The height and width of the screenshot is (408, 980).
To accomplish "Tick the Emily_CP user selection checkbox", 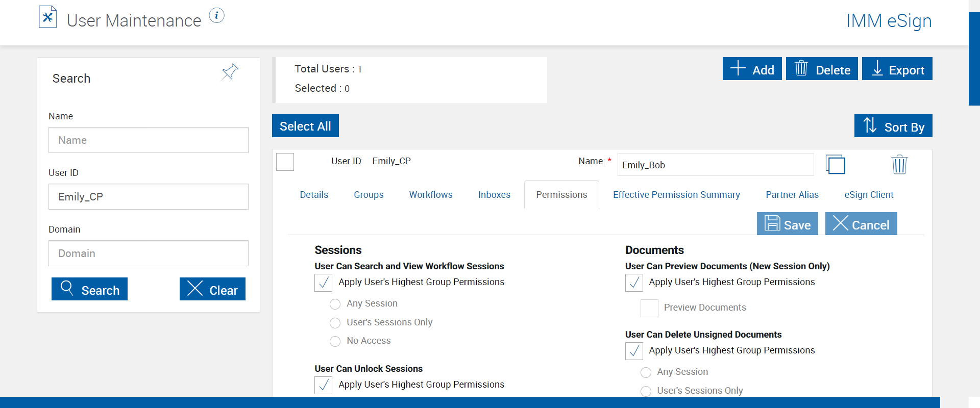I will coord(285,162).
